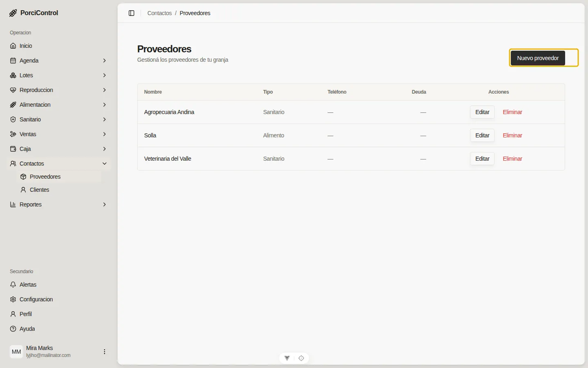Toggle the sidebar panel icon
The height and width of the screenshot is (368, 588).
click(131, 13)
